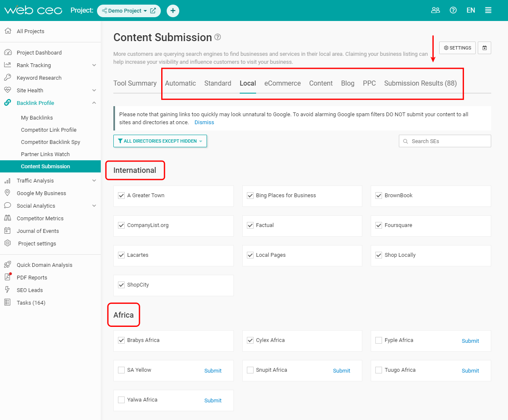Click the Project settings gear icon
The image size is (508, 420).
point(8,243)
